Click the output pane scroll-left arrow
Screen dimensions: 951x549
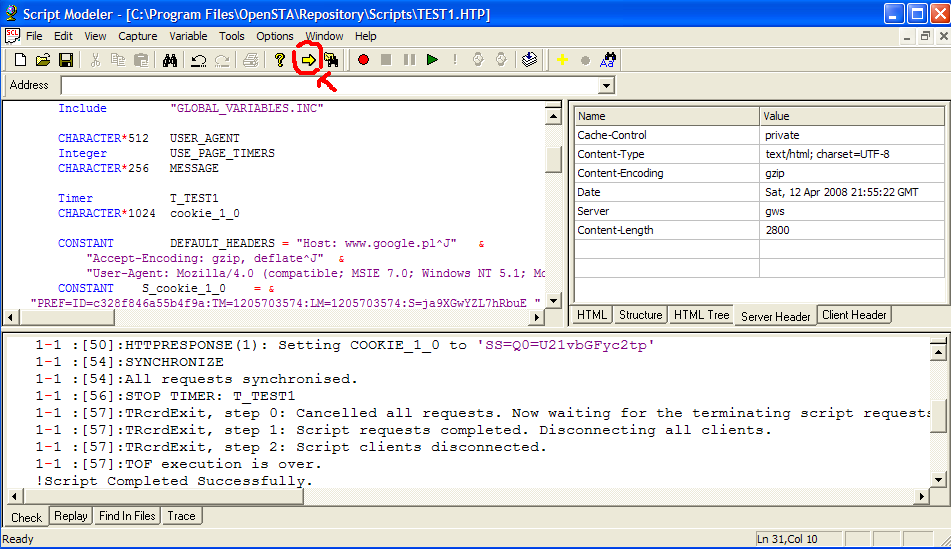15,496
